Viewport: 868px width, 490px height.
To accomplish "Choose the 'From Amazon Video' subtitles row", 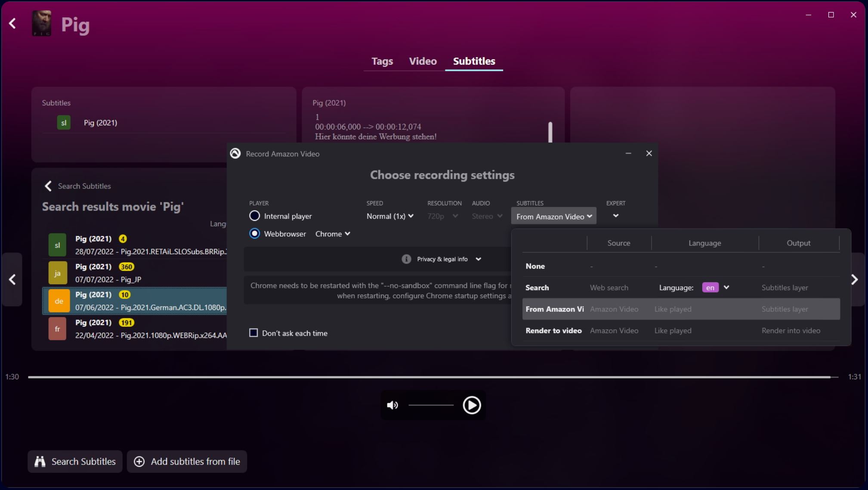I will point(681,309).
